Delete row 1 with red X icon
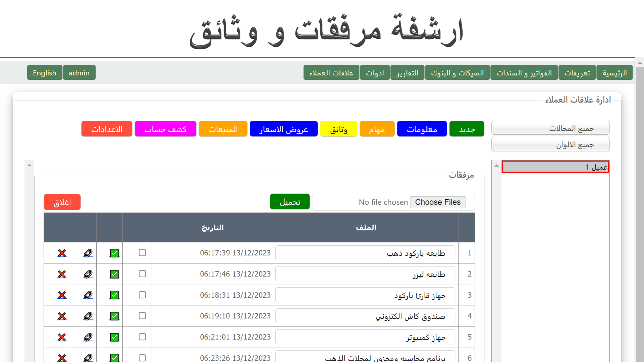This screenshot has width=644, height=362. click(62, 253)
